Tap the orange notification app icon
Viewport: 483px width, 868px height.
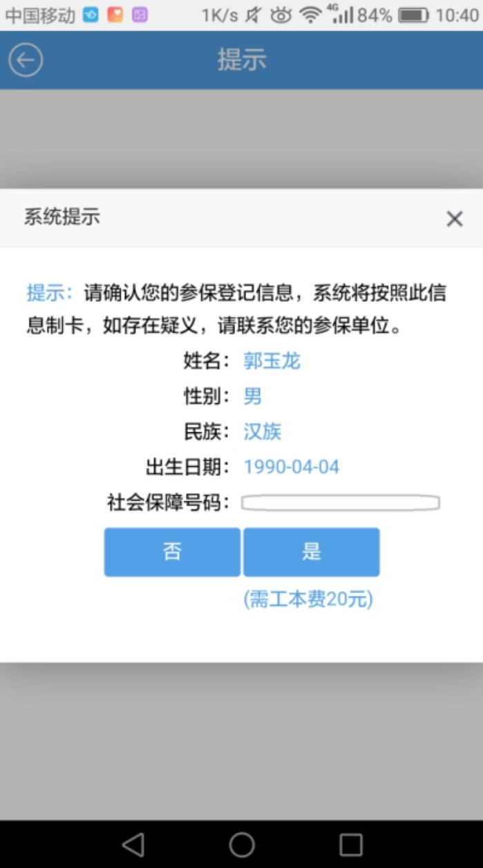click(115, 15)
